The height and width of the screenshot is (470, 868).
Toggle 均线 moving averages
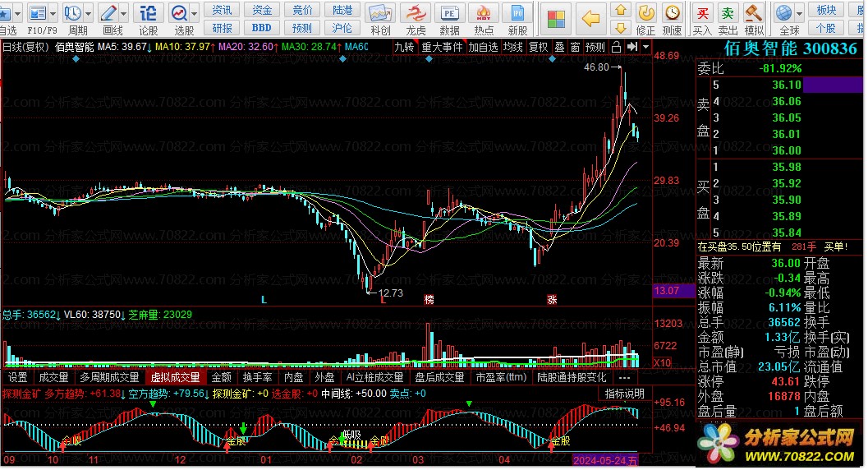coord(512,47)
